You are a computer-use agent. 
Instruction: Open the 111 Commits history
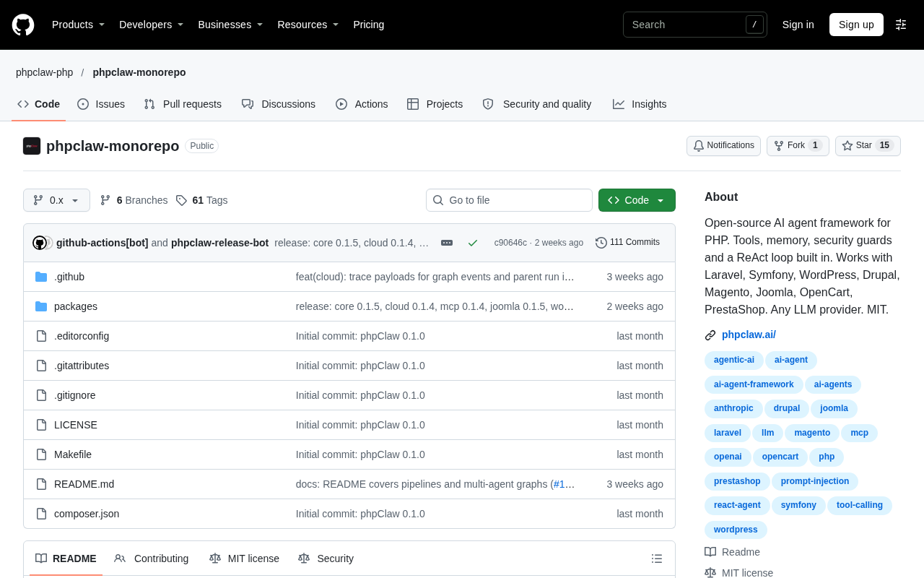point(627,243)
